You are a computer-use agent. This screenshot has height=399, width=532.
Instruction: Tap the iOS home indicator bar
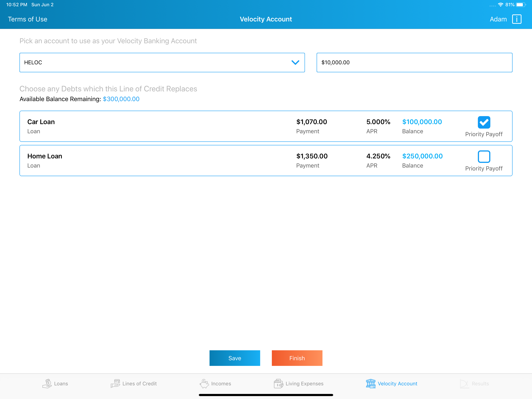click(266, 395)
